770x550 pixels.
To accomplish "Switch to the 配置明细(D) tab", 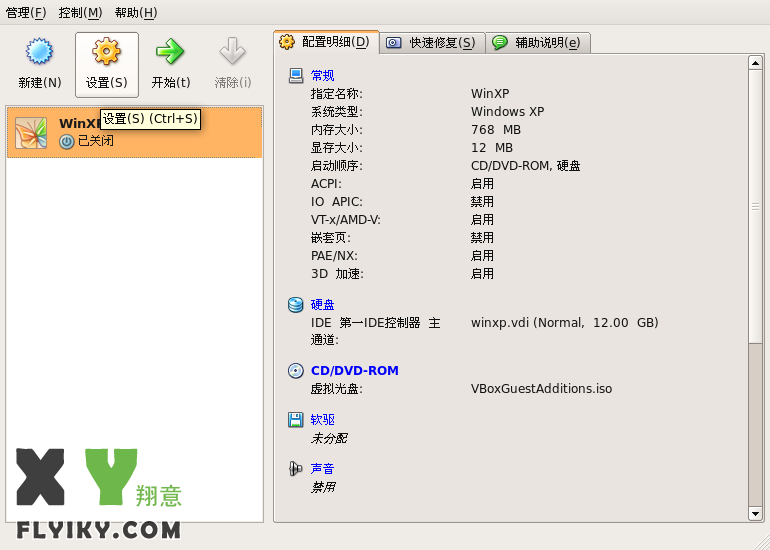I will [x=327, y=42].
